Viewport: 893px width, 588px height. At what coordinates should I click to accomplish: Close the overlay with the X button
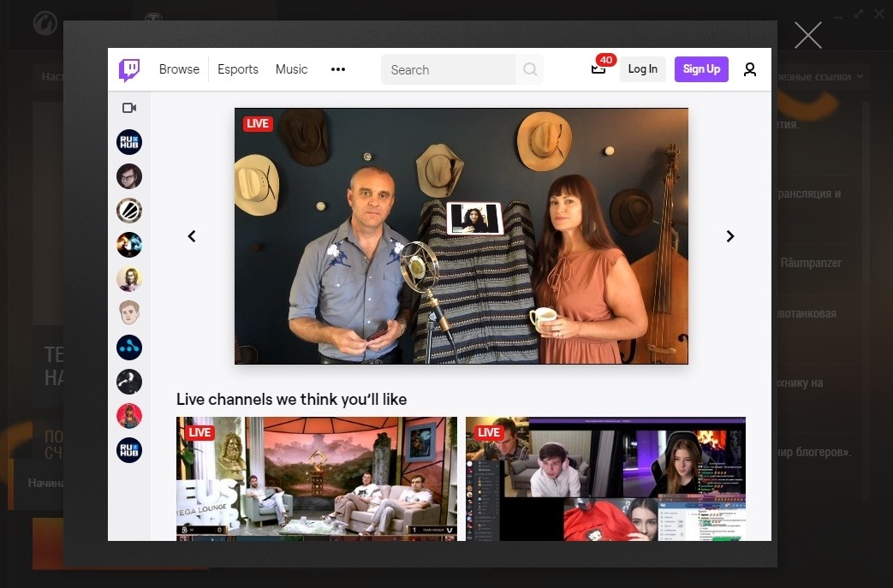(x=807, y=35)
